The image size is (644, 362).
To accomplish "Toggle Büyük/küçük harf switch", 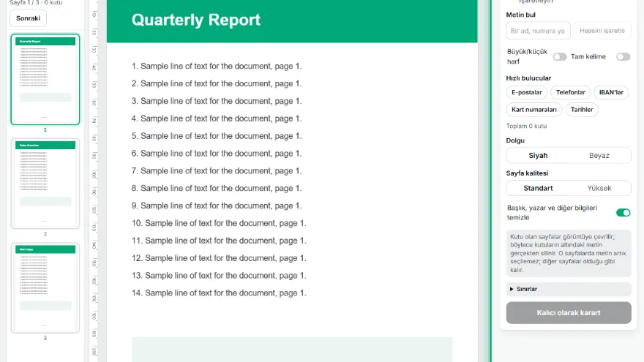I will [559, 56].
